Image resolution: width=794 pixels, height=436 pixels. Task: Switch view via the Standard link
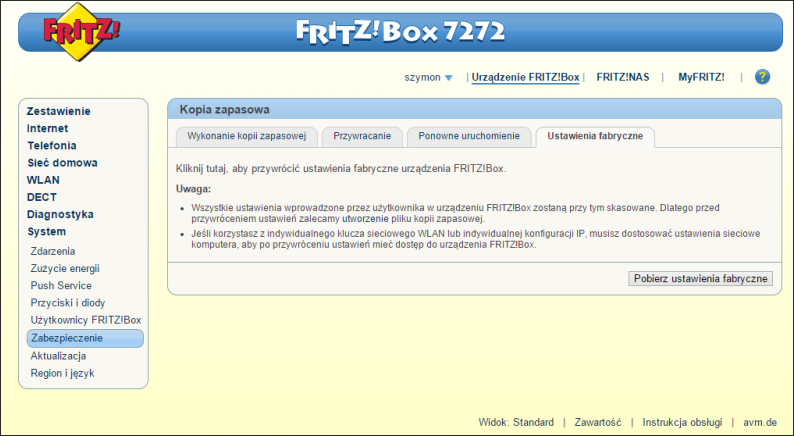pyautogui.click(x=533, y=423)
